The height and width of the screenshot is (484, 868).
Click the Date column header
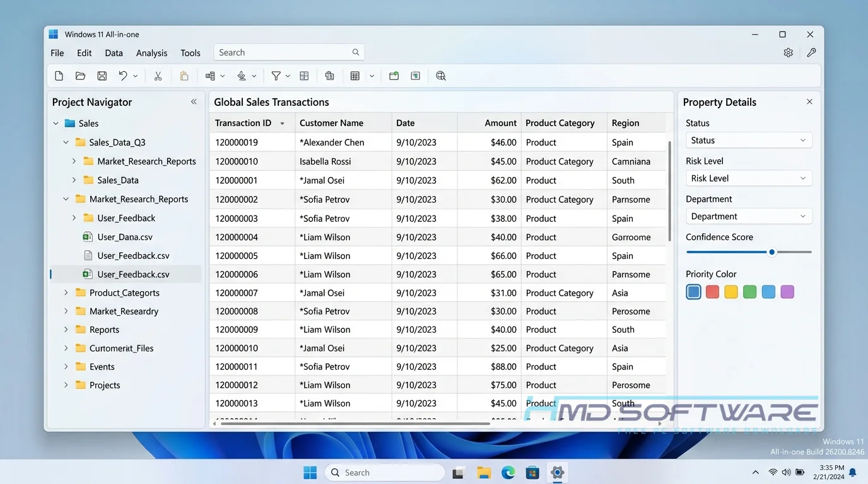425,123
